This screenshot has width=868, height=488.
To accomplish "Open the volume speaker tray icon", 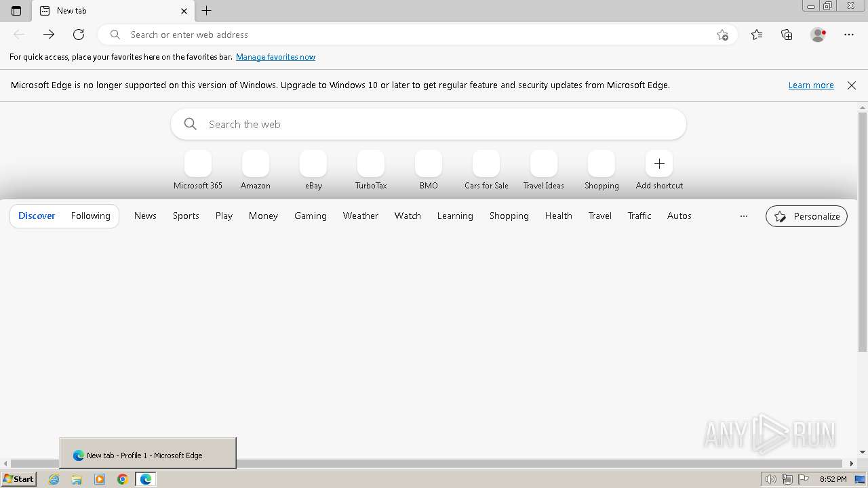I will (x=770, y=479).
